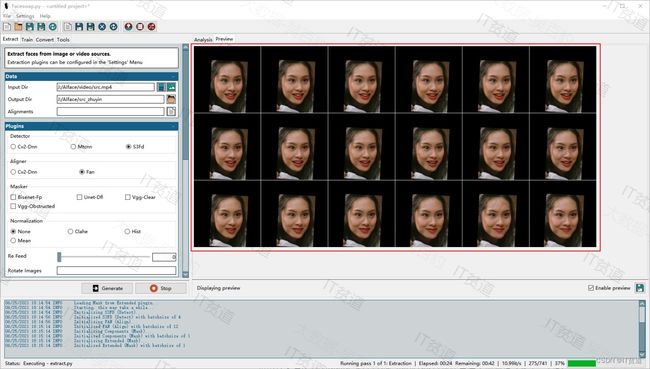The image size is (650, 369).
Task: Select Fan aligner radio button
Action: click(82, 172)
